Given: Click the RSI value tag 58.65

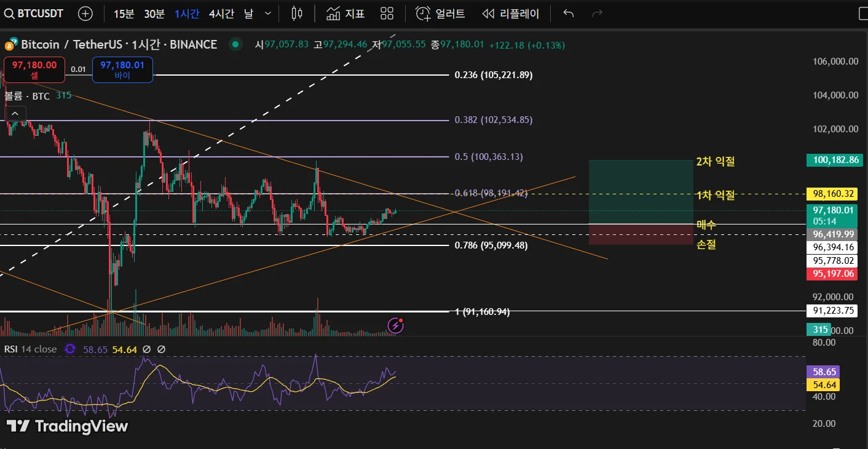Looking at the screenshot, I should [823, 372].
